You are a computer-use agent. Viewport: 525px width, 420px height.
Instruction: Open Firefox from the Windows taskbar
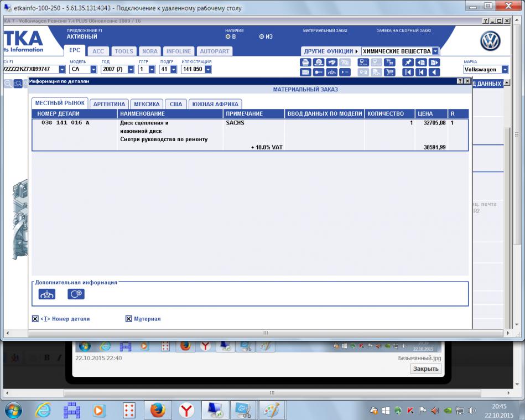pos(157,410)
